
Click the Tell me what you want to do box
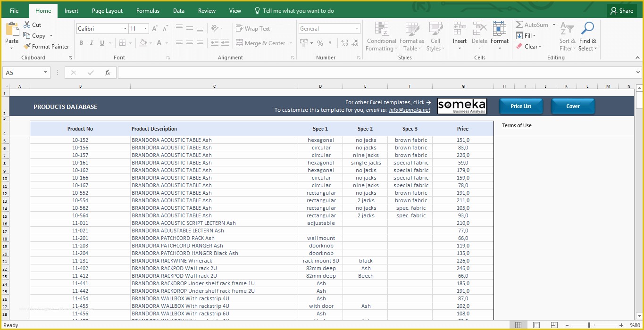coord(294,11)
